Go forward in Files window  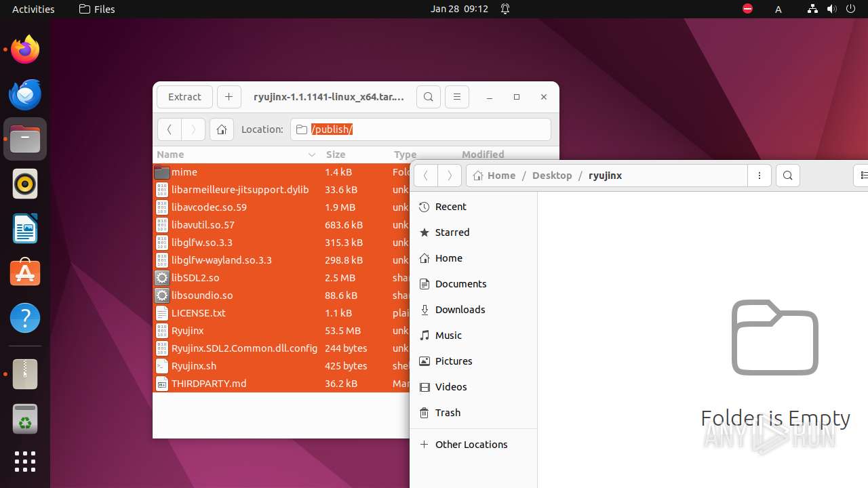pos(450,176)
